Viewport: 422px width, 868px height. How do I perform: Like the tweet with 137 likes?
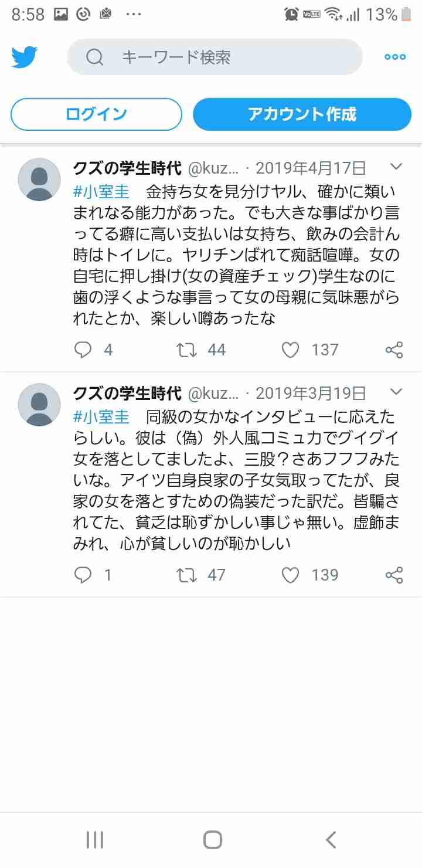coord(290,350)
